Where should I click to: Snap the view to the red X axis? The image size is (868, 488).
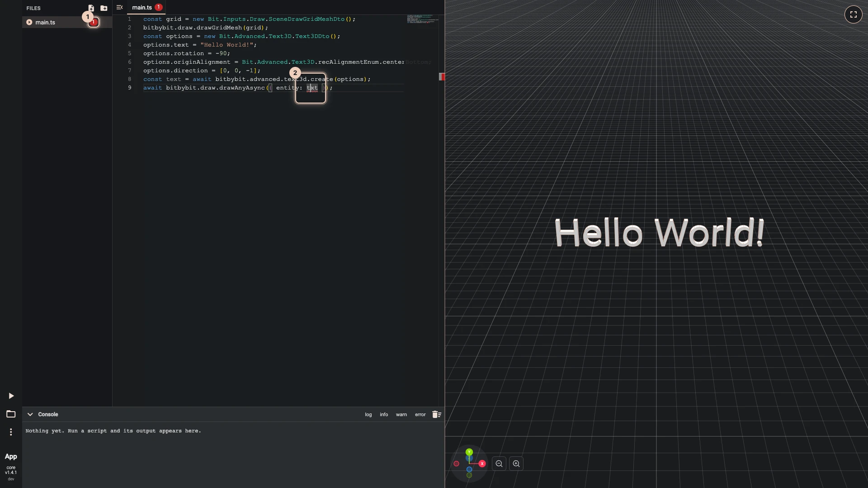(x=482, y=464)
